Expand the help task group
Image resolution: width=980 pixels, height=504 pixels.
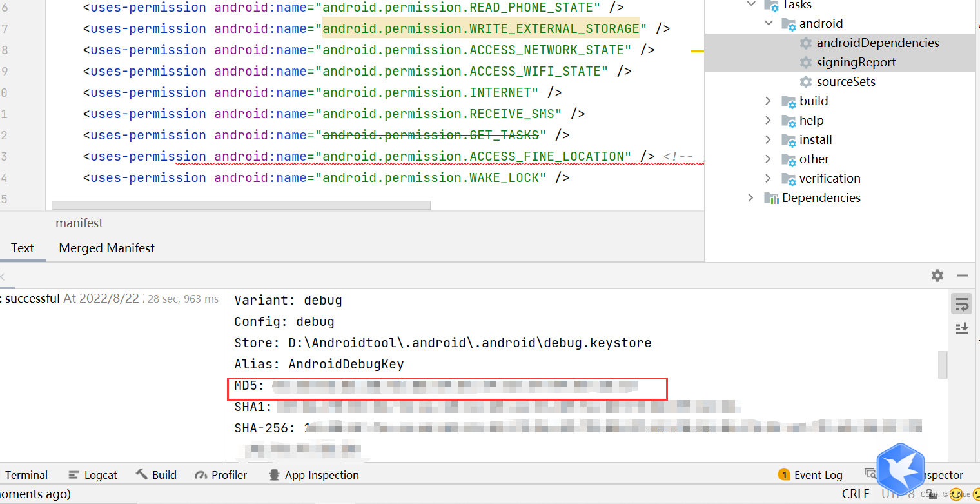pyautogui.click(x=768, y=120)
